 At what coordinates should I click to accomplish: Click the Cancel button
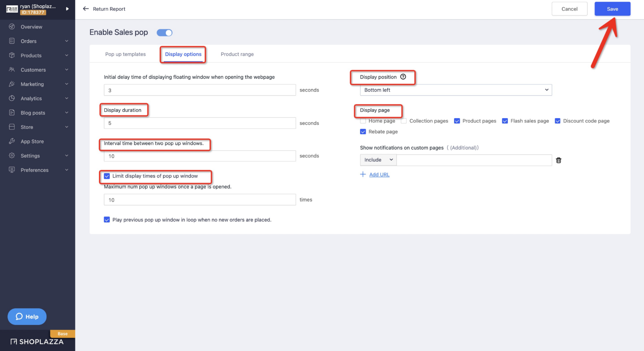click(x=570, y=9)
